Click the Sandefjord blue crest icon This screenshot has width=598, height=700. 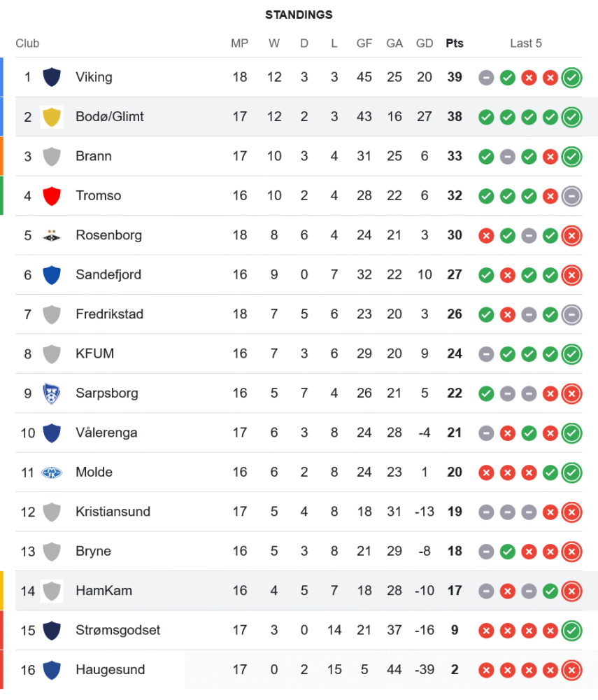[52, 275]
